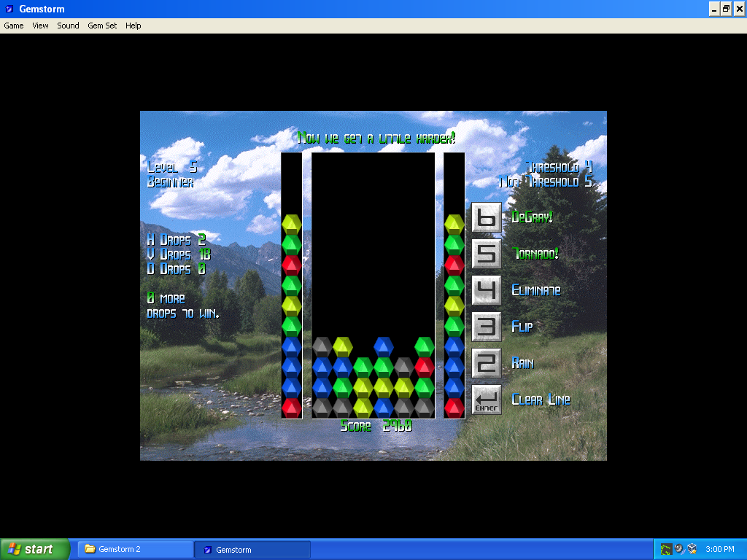Open the Help menu
The height and width of the screenshot is (560, 747).
(133, 26)
